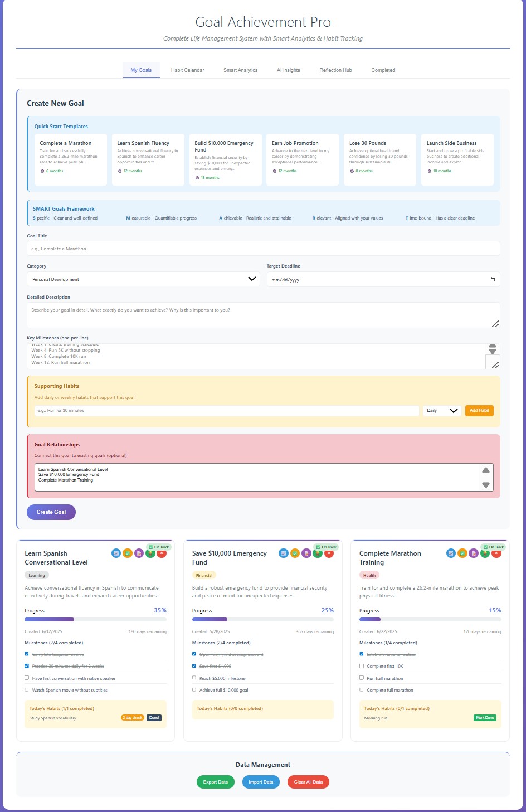Viewport: 526px width, 812px height.
Task: Click purple note icon on Complete Marathon Training card
Action: [473, 553]
